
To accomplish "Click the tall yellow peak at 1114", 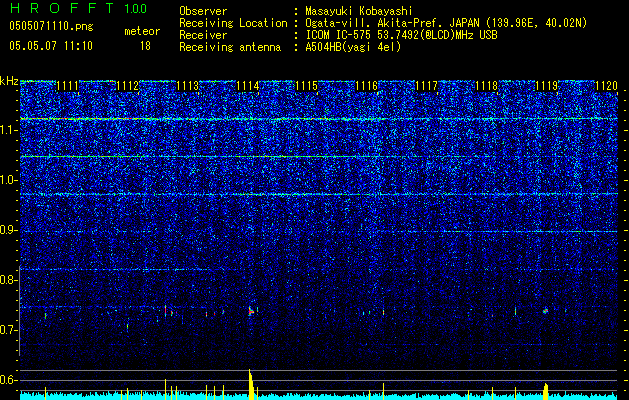I will (251, 384).
